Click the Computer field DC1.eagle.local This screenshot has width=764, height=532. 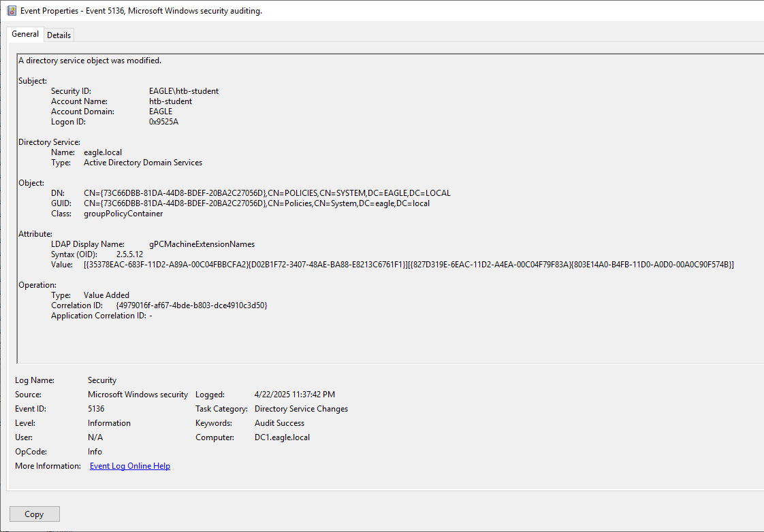[282, 437]
